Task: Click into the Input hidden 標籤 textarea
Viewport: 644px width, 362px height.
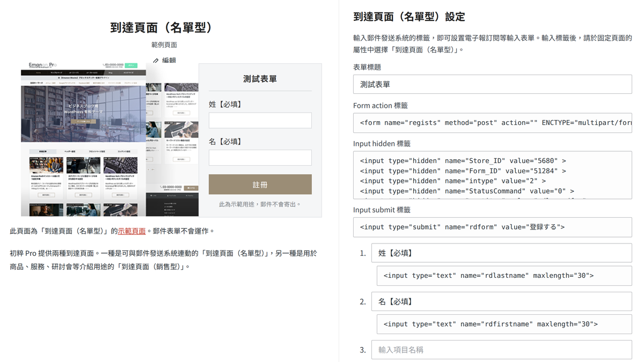Action: [492, 175]
